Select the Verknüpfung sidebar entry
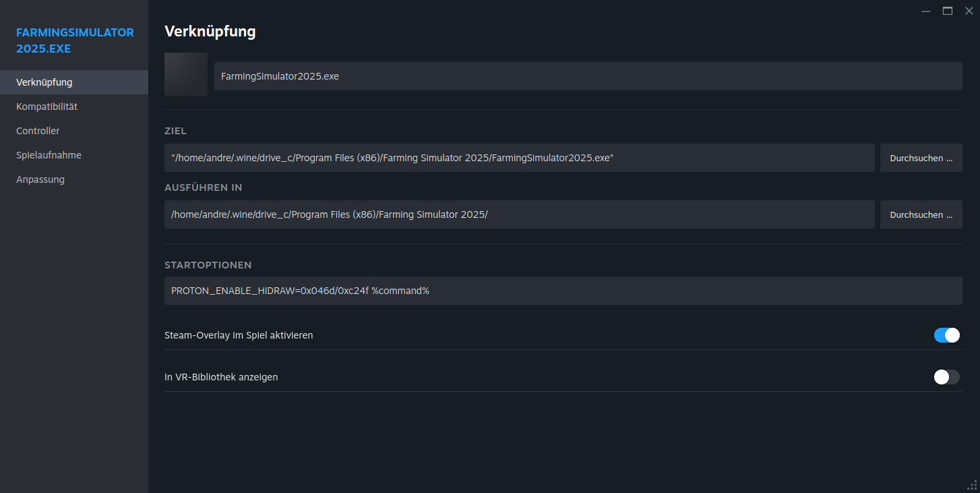 tap(44, 82)
